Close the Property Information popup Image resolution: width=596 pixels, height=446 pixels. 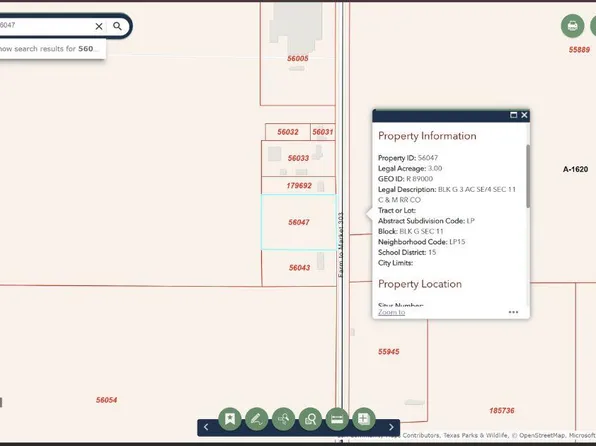(x=524, y=115)
